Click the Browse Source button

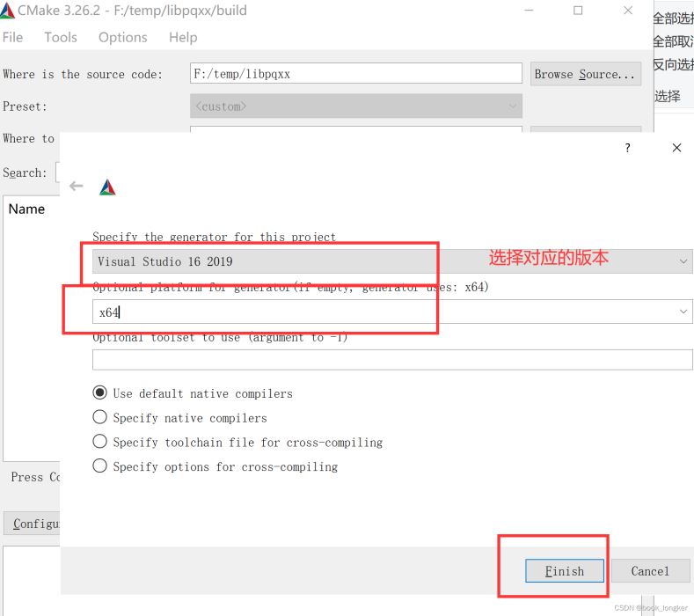click(x=585, y=74)
